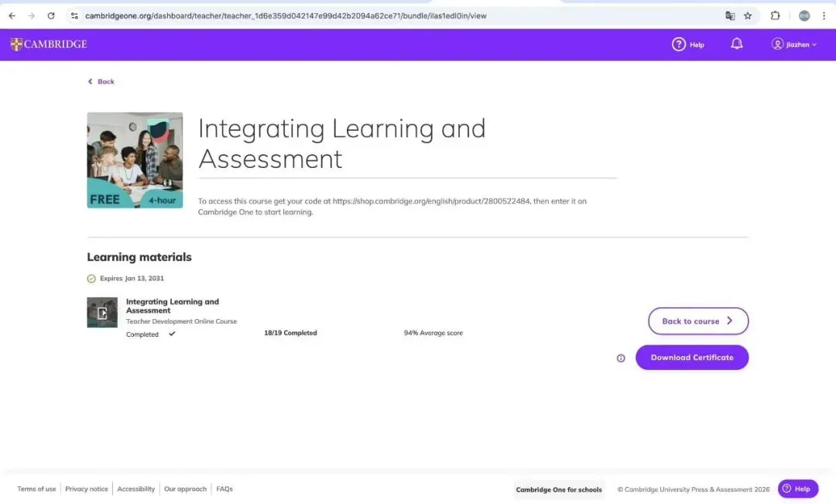
Task: Click Teacher Development Online Course subtitle
Action: tap(181, 321)
